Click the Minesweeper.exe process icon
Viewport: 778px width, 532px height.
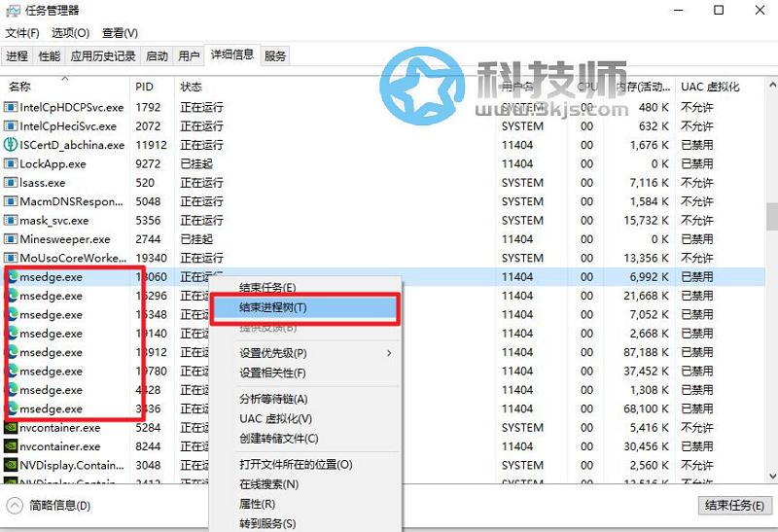click(x=11, y=239)
